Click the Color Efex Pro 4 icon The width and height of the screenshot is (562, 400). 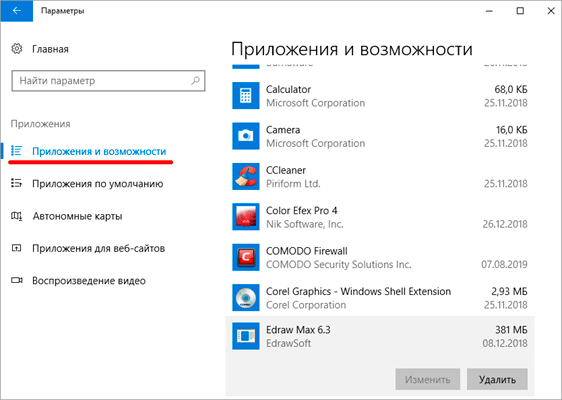[x=246, y=217]
